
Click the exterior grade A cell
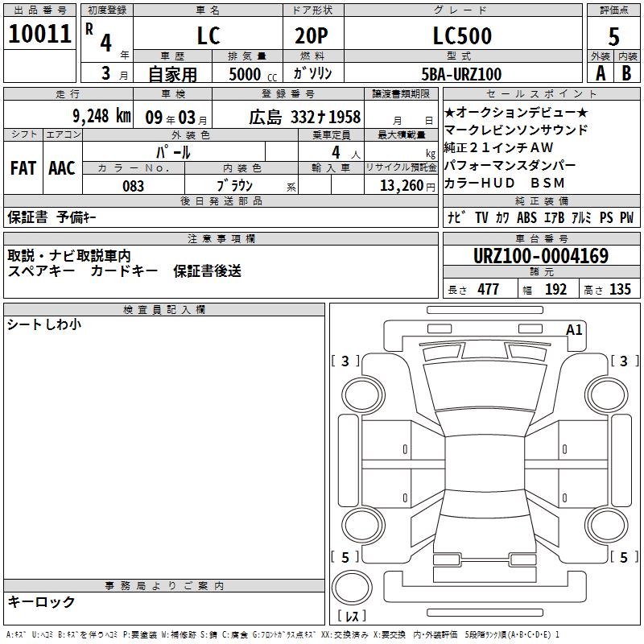click(x=601, y=73)
